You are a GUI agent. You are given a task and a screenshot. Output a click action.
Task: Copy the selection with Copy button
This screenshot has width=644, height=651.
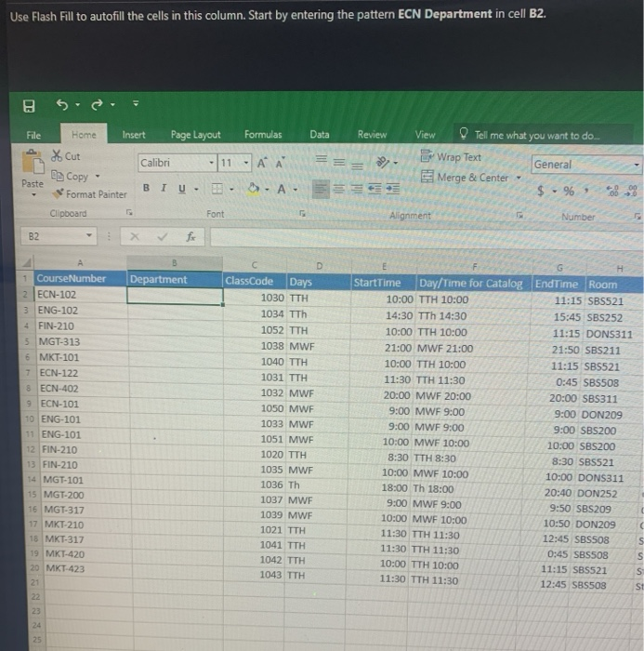70,176
